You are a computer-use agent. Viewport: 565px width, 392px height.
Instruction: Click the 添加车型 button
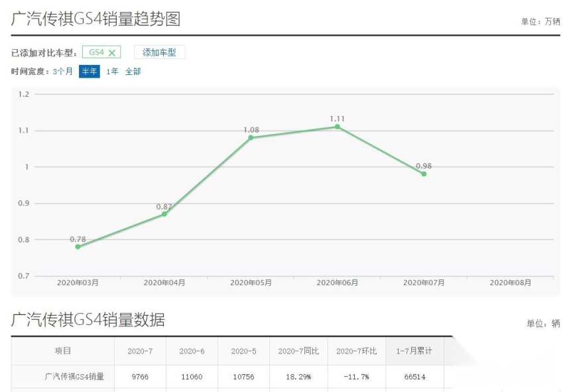(x=159, y=52)
